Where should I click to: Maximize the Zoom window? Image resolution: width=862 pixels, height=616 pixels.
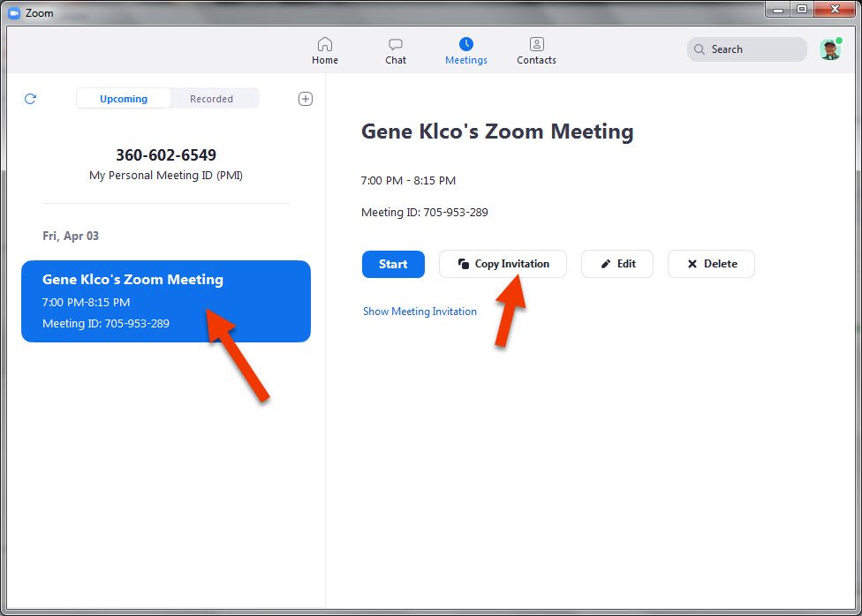tap(802, 10)
